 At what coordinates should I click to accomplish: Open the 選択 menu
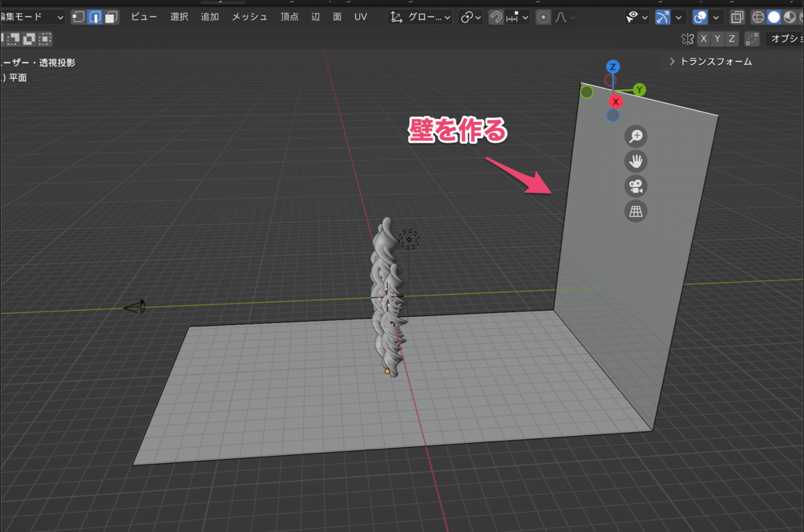(x=179, y=17)
